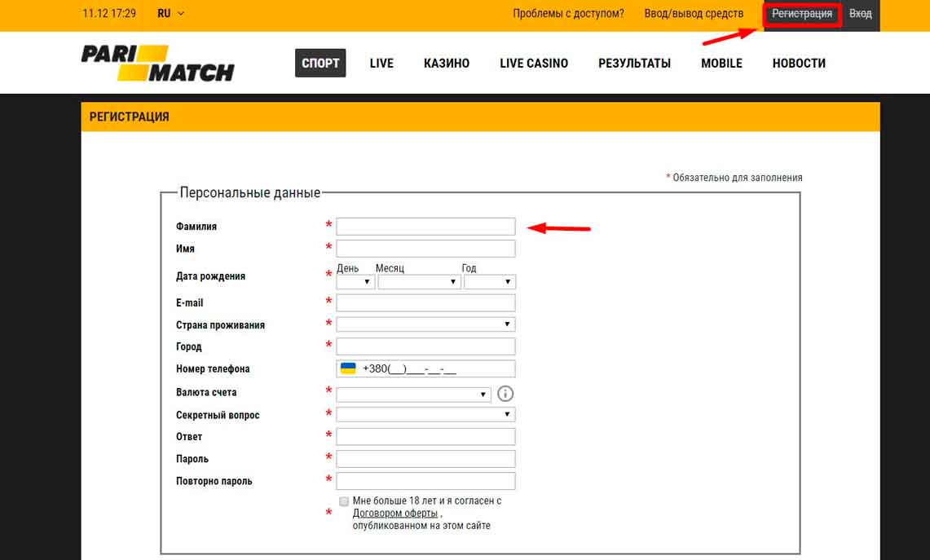Screen dimensions: 930x560
Task: Click the Ukrainian flag in phone field
Action: click(x=348, y=368)
